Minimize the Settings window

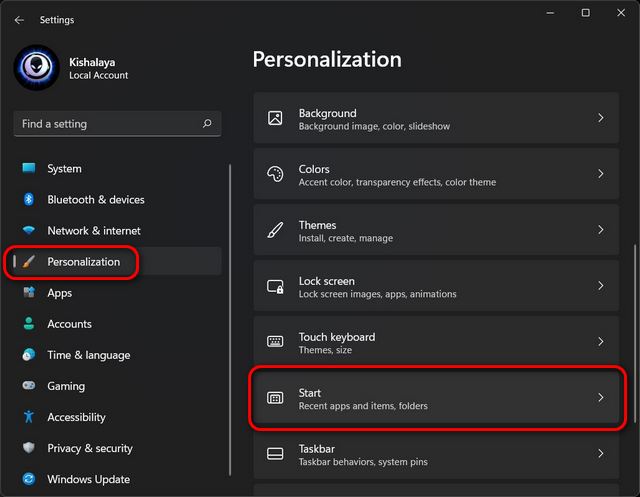pyautogui.click(x=550, y=13)
